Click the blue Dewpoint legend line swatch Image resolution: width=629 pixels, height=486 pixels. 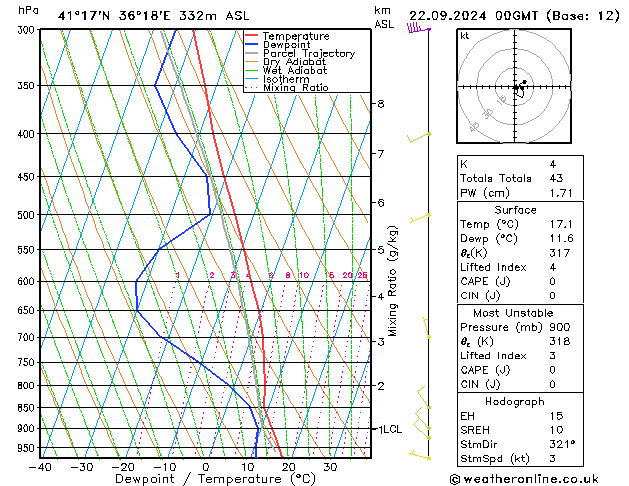click(x=252, y=44)
